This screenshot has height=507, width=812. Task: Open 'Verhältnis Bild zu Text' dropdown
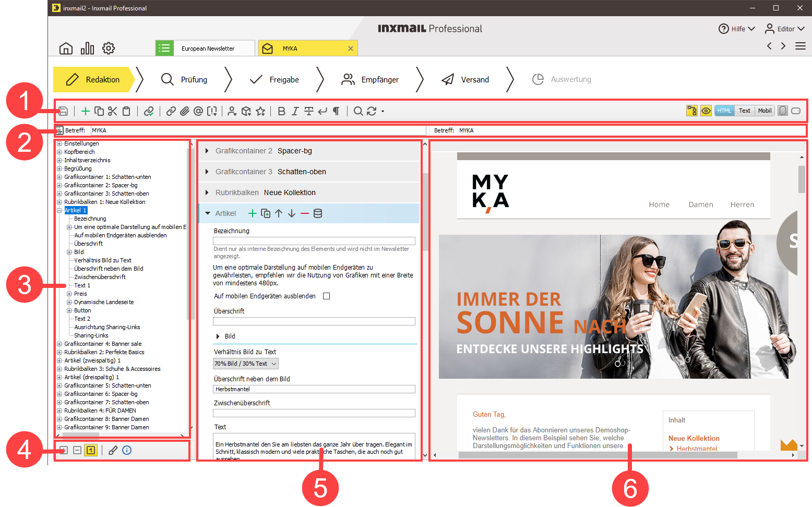(246, 364)
